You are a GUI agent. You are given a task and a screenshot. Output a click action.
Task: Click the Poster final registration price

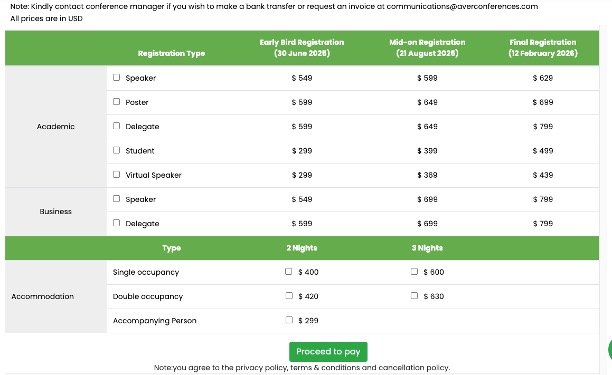(543, 102)
